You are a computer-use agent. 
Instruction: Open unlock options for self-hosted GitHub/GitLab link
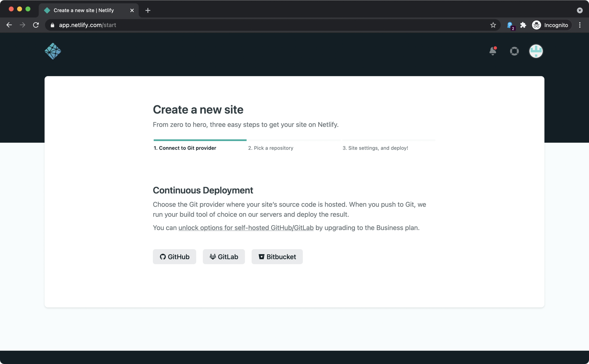[x=246, y=228]
